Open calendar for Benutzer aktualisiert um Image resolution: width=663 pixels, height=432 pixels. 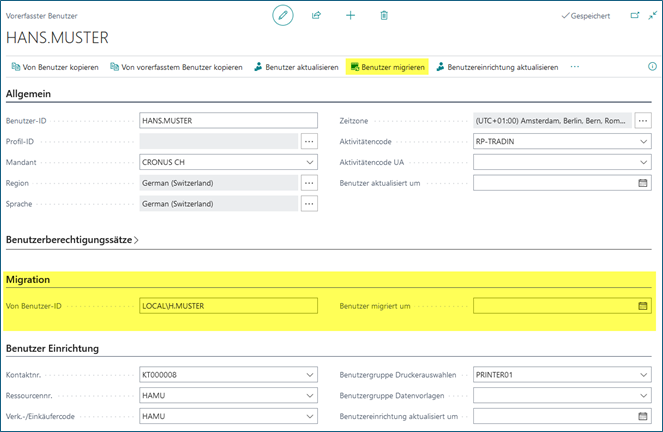pyautogui.click(x=643, y=183)
